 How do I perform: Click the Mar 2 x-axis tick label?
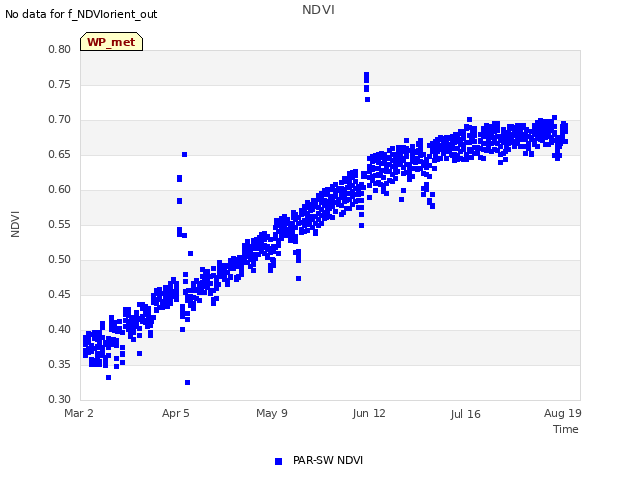tap(79, 413)
